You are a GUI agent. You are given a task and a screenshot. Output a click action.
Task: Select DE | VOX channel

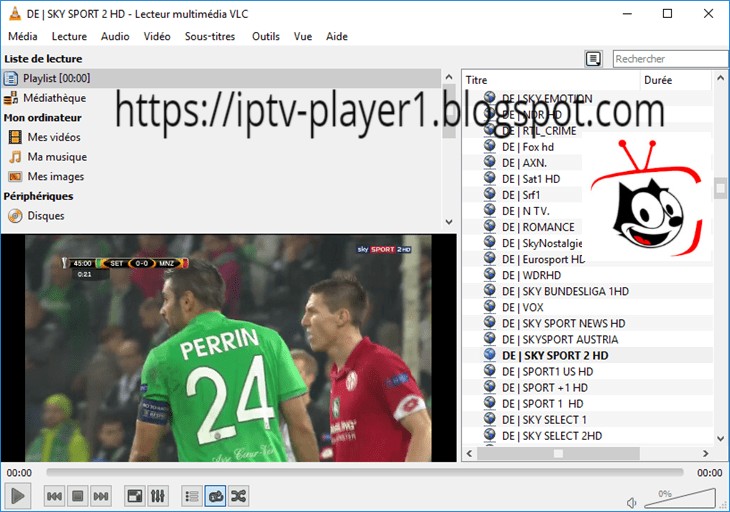click(x=523, y=308)
